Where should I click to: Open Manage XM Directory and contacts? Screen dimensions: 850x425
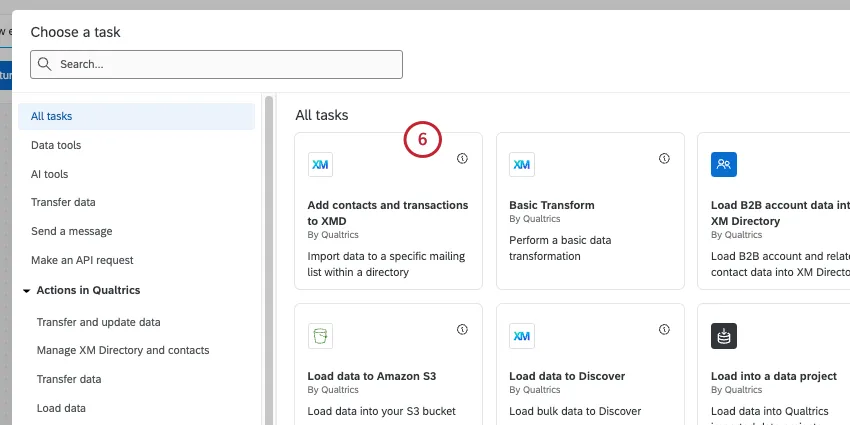(x=123, y=350)
